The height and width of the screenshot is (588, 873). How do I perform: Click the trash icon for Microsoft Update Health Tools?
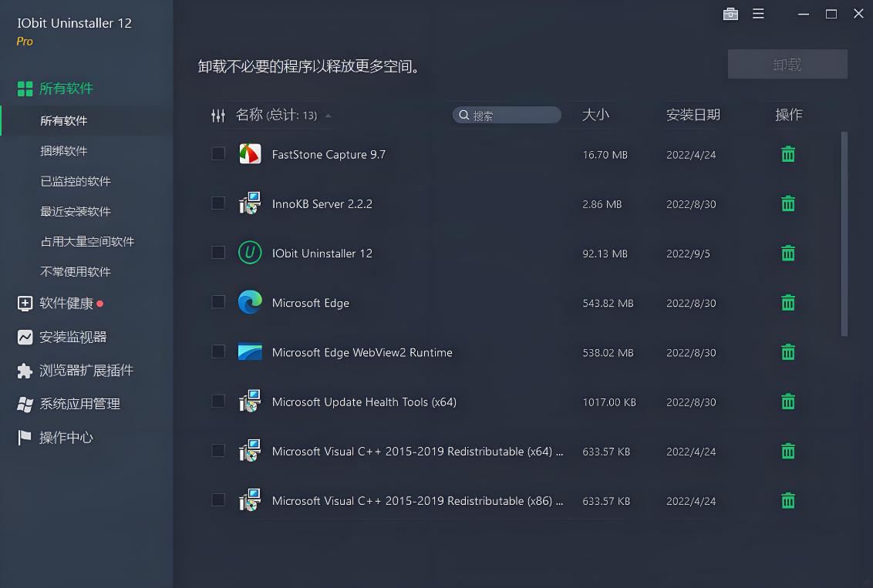click(787, 402)
